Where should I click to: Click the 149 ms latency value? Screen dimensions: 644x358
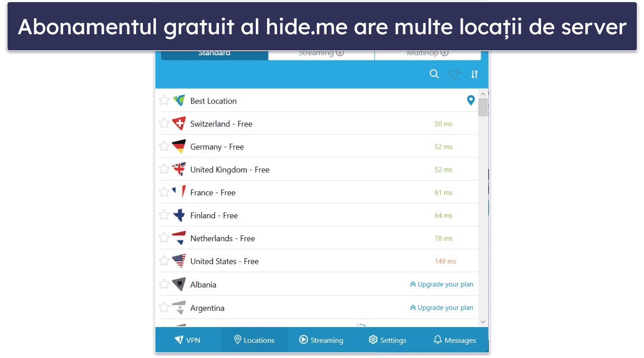[445, 261]
